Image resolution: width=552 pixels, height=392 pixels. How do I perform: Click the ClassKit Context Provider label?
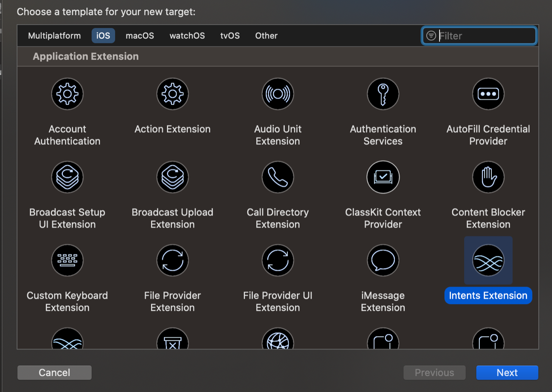(383, 218)
